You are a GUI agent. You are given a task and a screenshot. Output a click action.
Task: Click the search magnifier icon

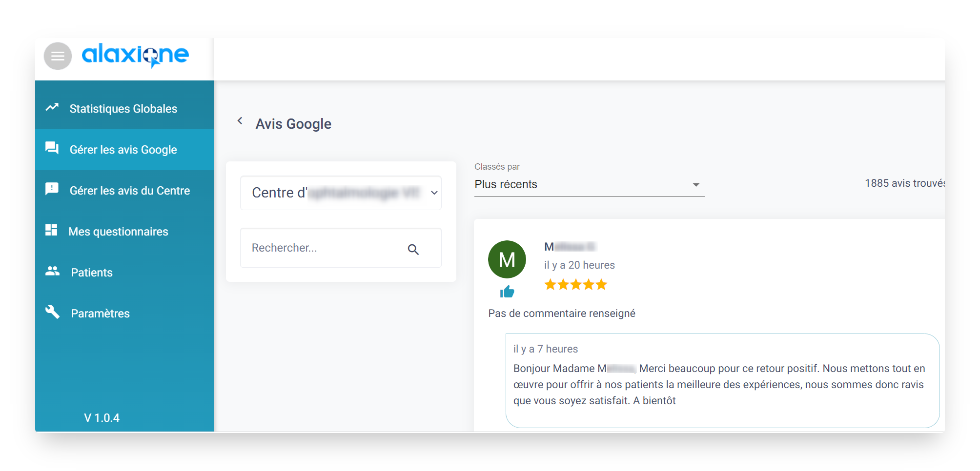tap(413, 249)
